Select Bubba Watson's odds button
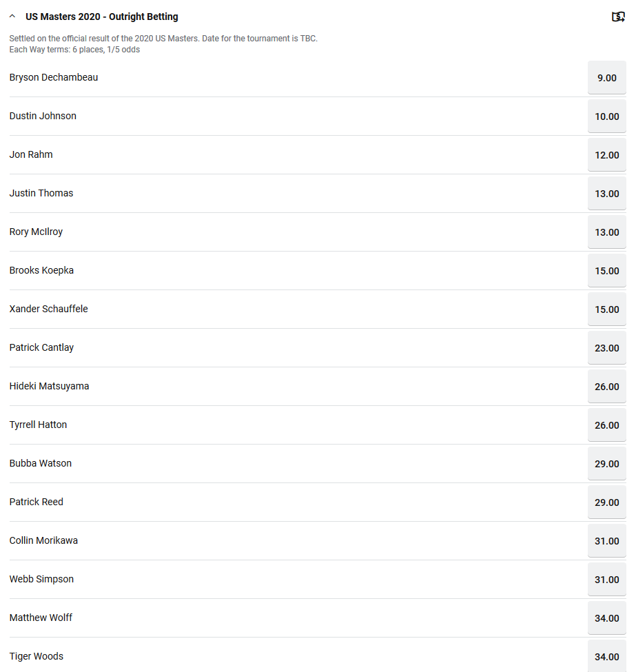Viewport: 636px width, 672px height. pyautogui.click(x=606, y=464)
